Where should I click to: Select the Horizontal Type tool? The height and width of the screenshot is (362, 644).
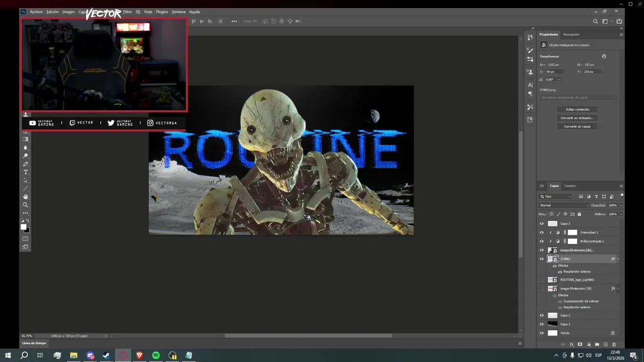click(26, 172)
